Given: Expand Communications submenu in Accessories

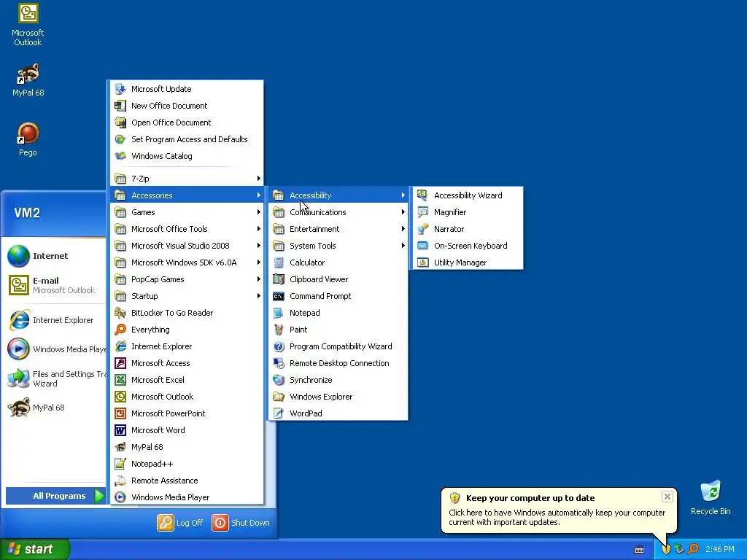Looking at the screenshot, I should [338, 212].
